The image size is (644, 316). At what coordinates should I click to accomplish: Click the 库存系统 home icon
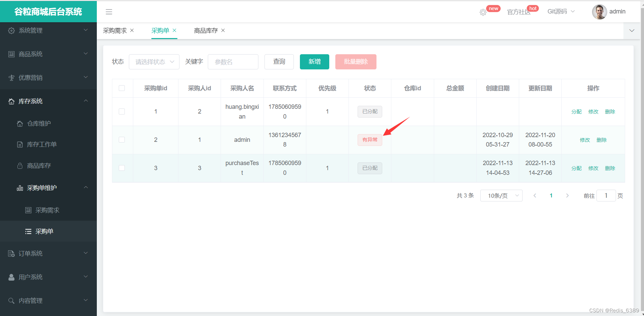coord(11,101)
